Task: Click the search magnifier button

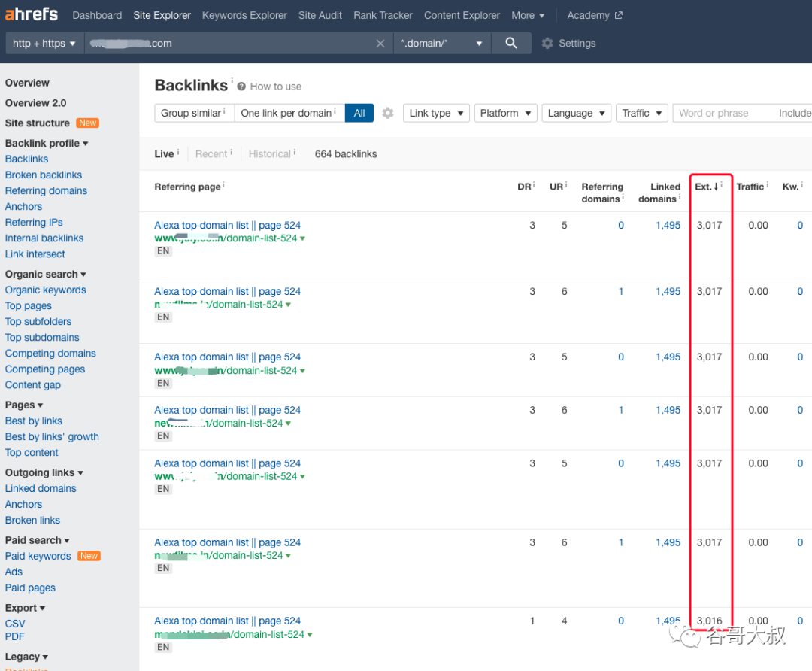Action: (511, 43)
